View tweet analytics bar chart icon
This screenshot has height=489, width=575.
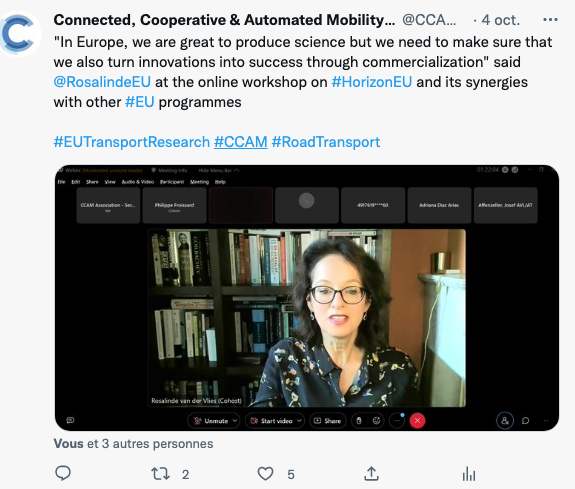469,474
